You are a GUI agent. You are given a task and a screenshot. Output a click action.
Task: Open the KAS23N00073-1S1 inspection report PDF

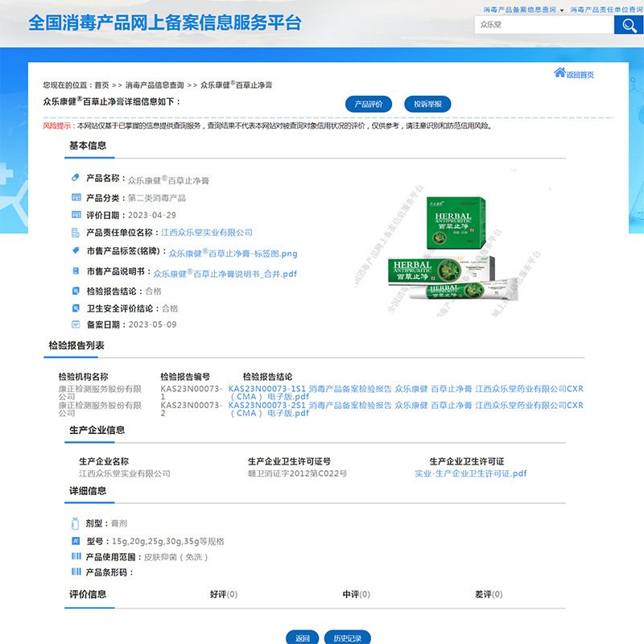406,392
